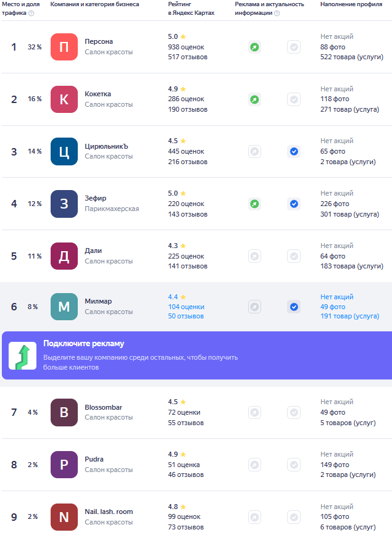392x543 pixels.
Task: Select the Nail. lash. room company name
Action: click(109, 512)
